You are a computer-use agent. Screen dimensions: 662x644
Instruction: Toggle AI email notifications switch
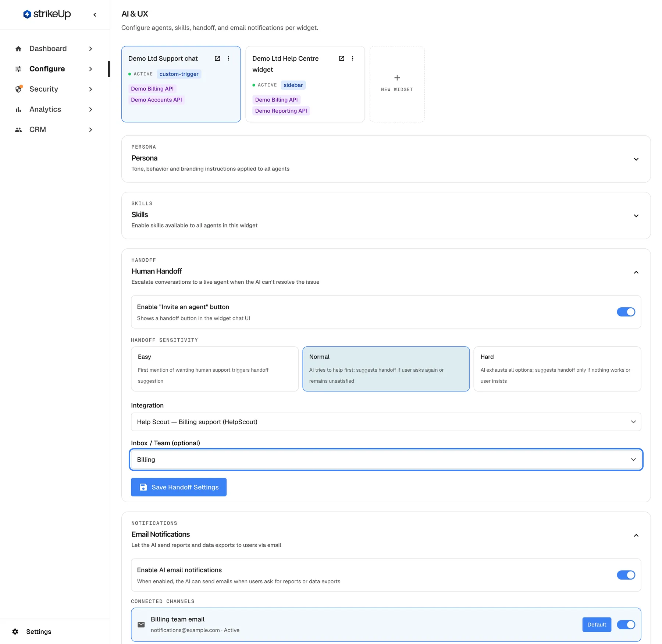pyautogui.click(x=626, y=575)
